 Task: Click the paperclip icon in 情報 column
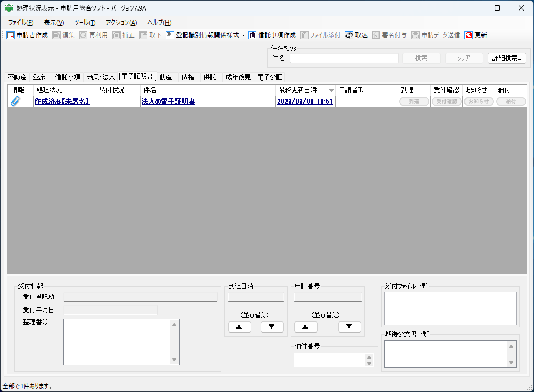point(15,102)
